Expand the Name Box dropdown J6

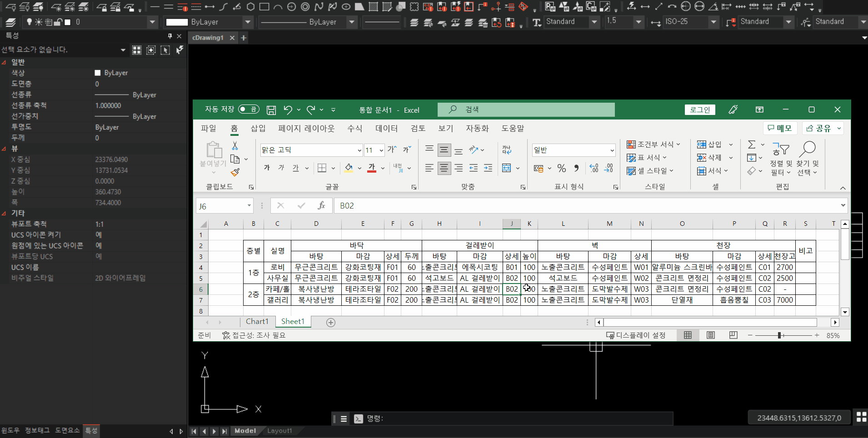pos(249,206)
